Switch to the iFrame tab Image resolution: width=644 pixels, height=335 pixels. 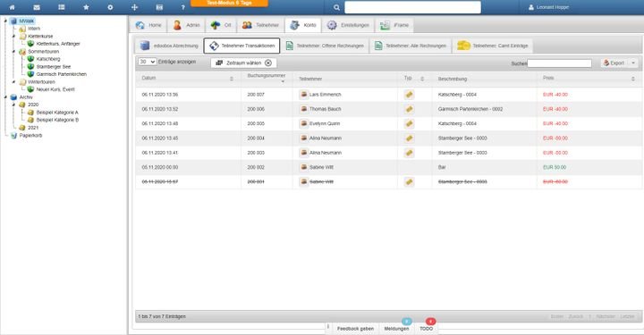click(x=394, y=25)
